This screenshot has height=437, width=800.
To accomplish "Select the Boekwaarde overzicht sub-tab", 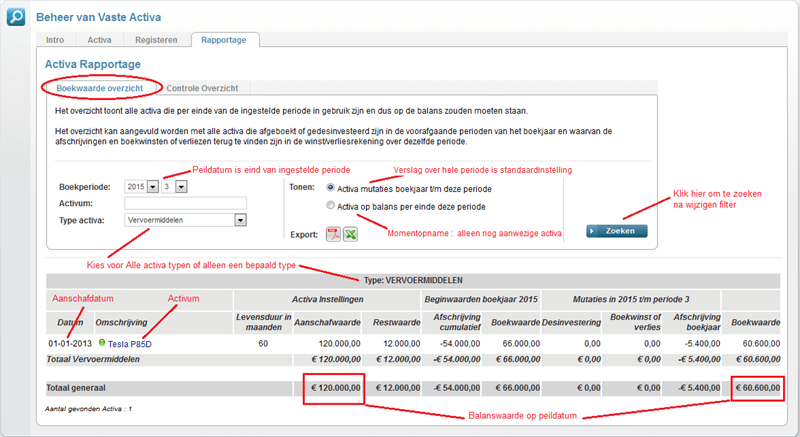I will 100,88.
